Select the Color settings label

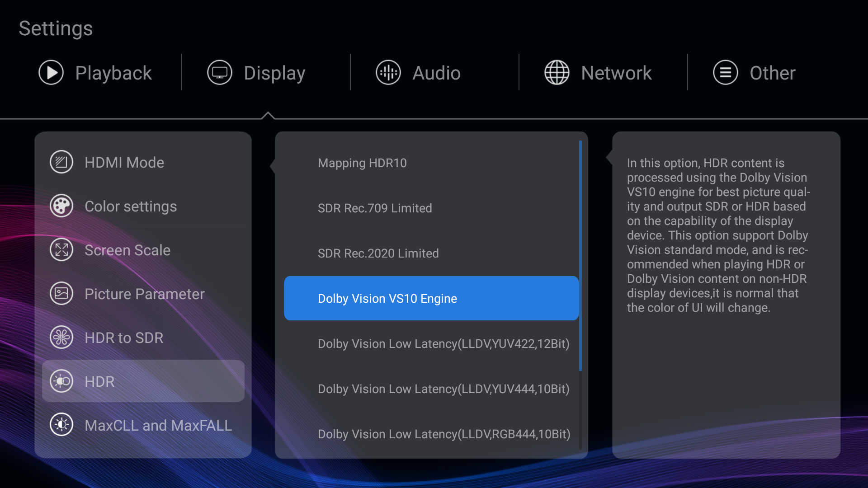pyautogui.click(x=131, y=206)
